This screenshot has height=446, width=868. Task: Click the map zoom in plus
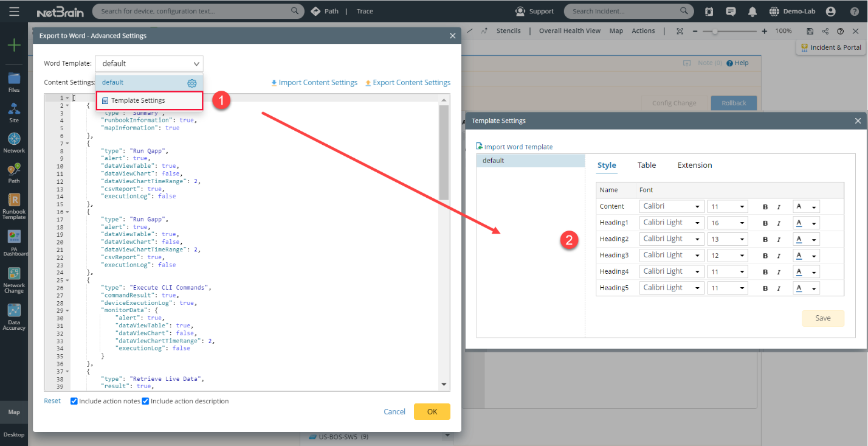click(764, 31)
